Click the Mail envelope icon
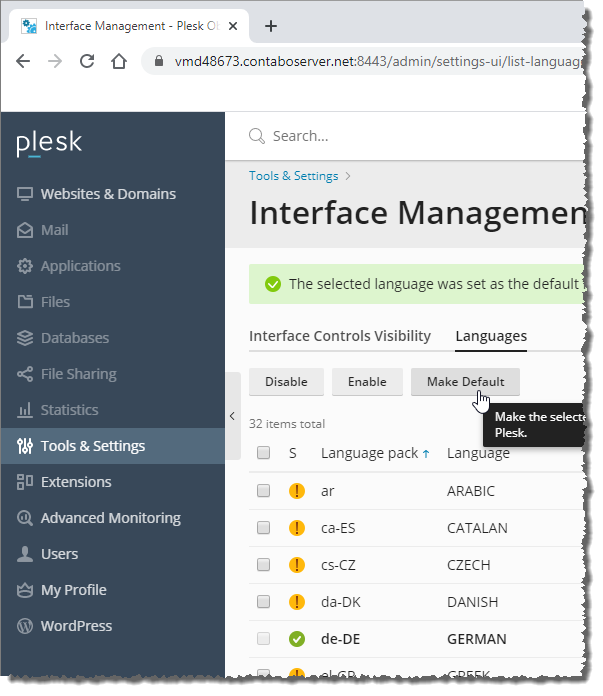Screen dimensions: 603x696 (x=25, y=230)
